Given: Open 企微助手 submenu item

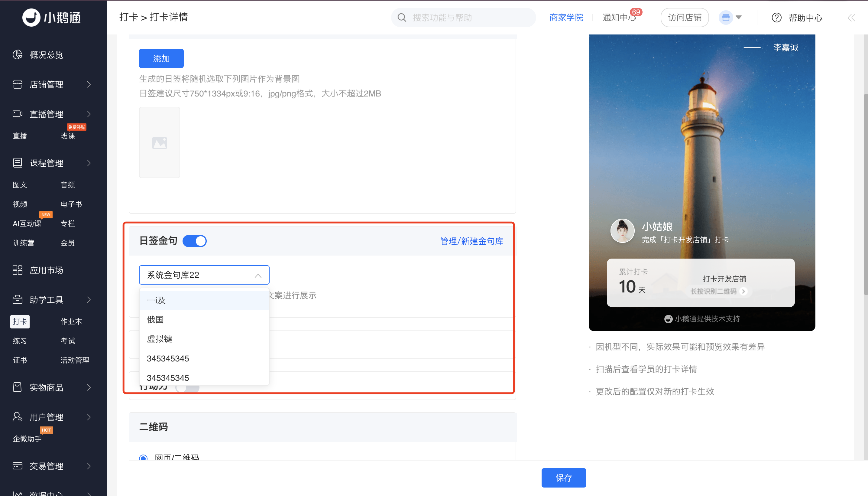Looking at the screenshot, I should [27, 439].
